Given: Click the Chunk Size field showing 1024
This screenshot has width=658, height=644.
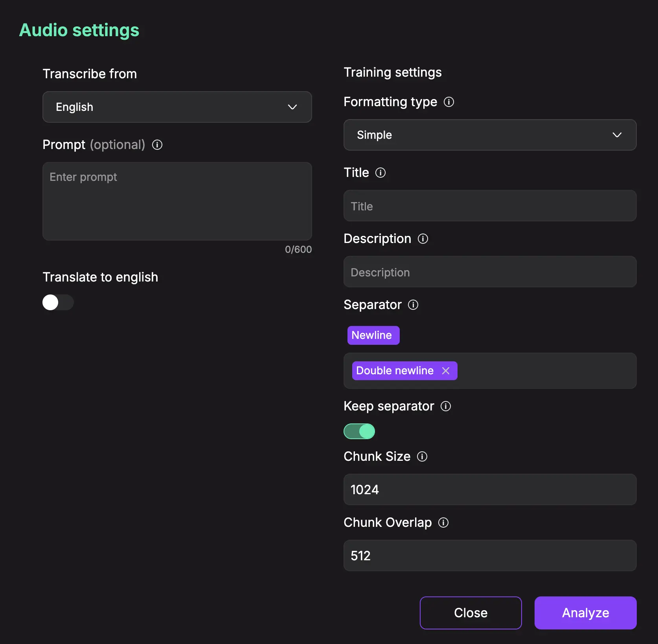Looking at the screenshot, I should point(490,489).
